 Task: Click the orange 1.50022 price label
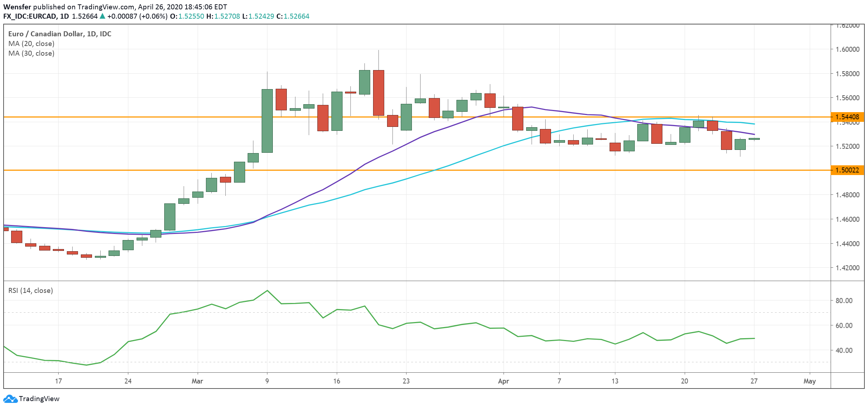click(x=847, y=170)
